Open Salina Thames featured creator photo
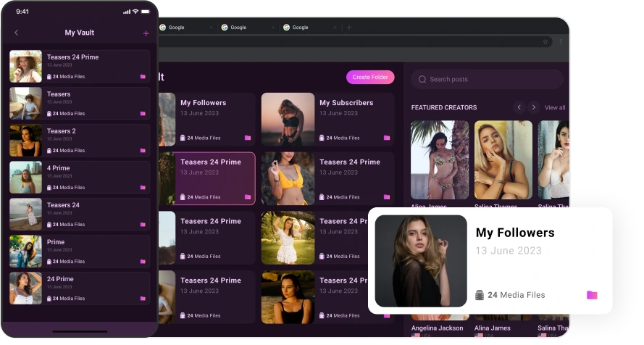The image size is (644, 345). point(503,159)
